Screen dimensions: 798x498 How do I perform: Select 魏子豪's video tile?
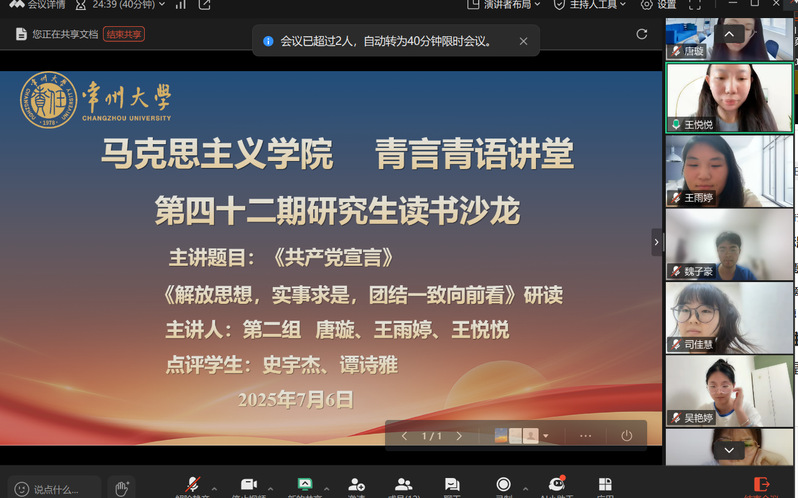pyautogui.click(x=729, y=245)
